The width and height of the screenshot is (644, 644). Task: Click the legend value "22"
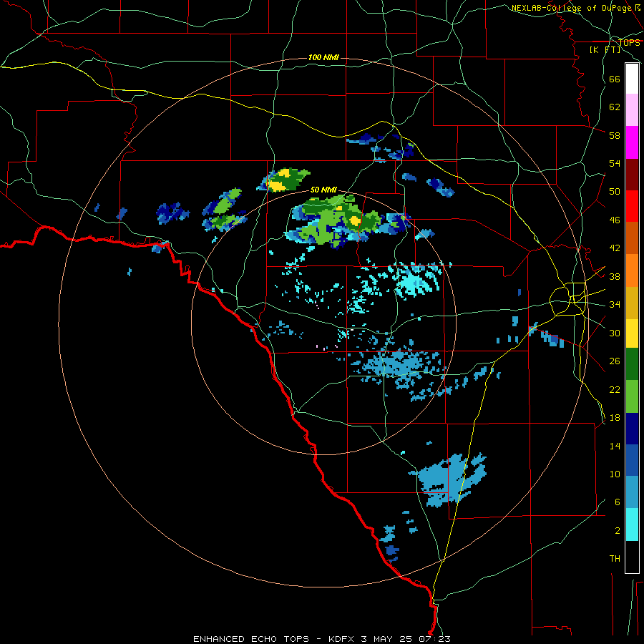[x=615, y=390]
